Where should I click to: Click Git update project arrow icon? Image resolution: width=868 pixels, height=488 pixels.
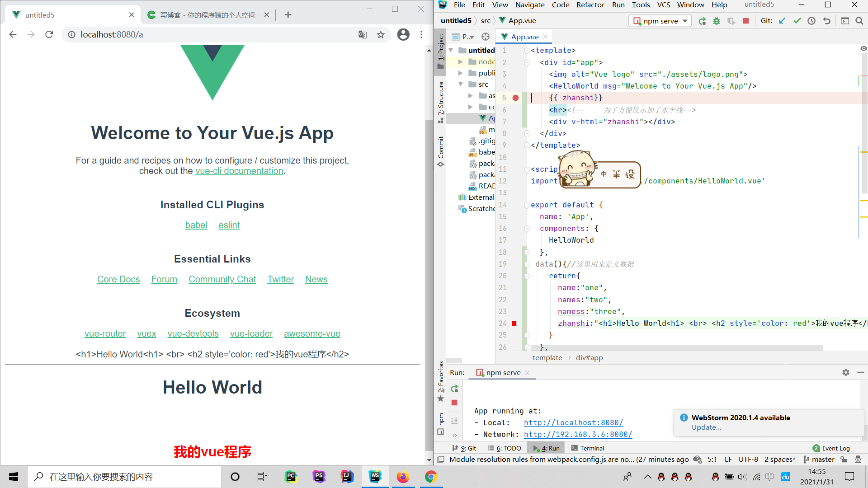(783, 21)
